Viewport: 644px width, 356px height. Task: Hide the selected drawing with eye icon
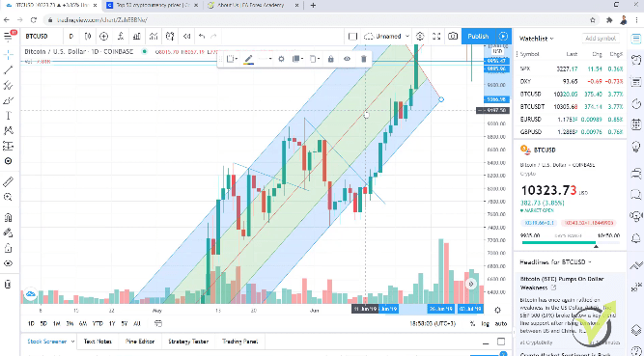point(347,59)
